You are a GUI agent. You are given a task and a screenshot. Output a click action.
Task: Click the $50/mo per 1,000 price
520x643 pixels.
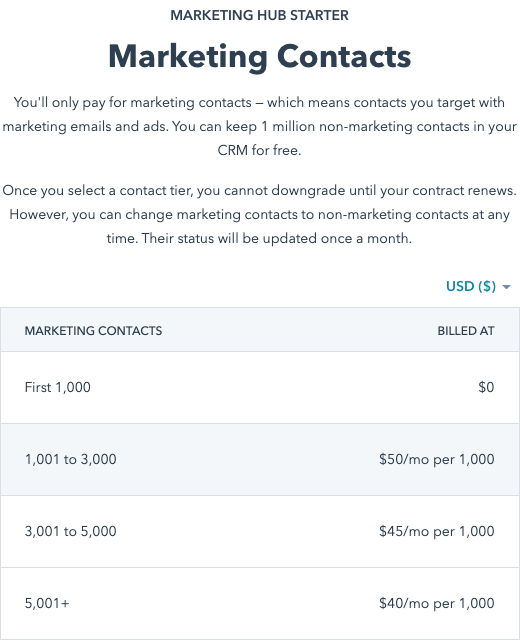(437, 460)
